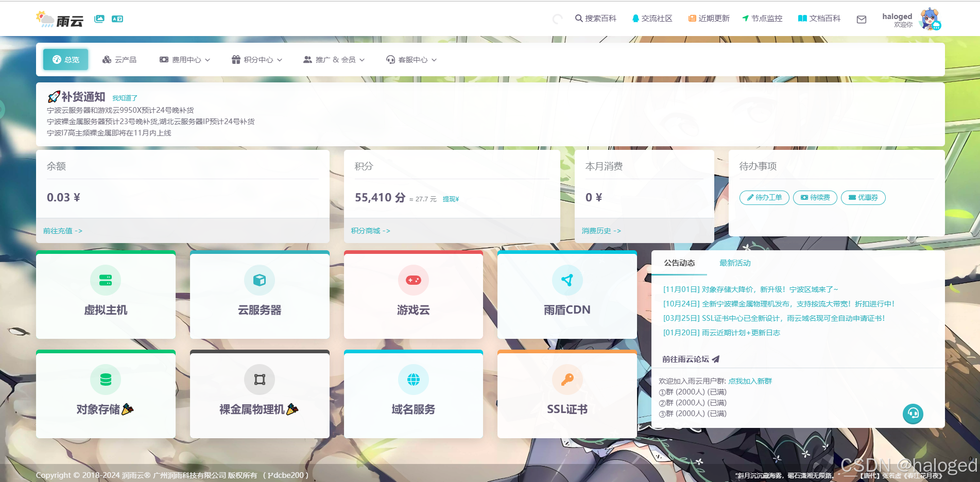Click the haloged user avatar
The height and width of the screenshot is (482, 980).
930,19
